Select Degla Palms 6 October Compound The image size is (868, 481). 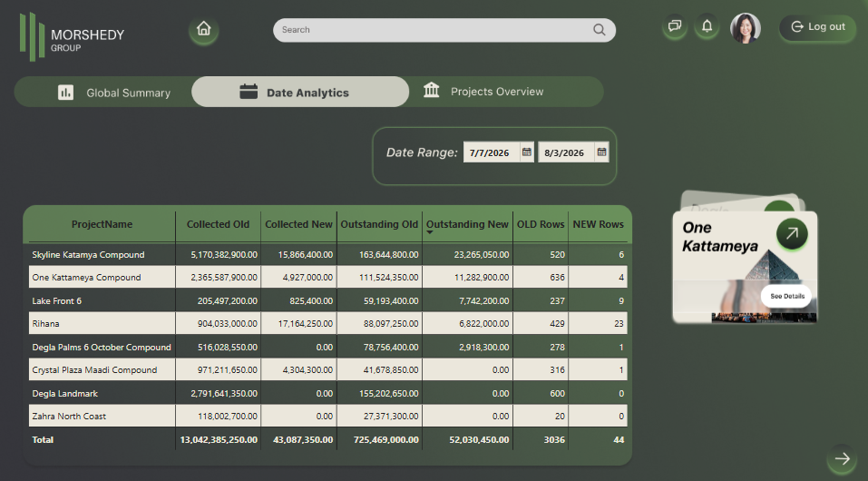point(102,348)
